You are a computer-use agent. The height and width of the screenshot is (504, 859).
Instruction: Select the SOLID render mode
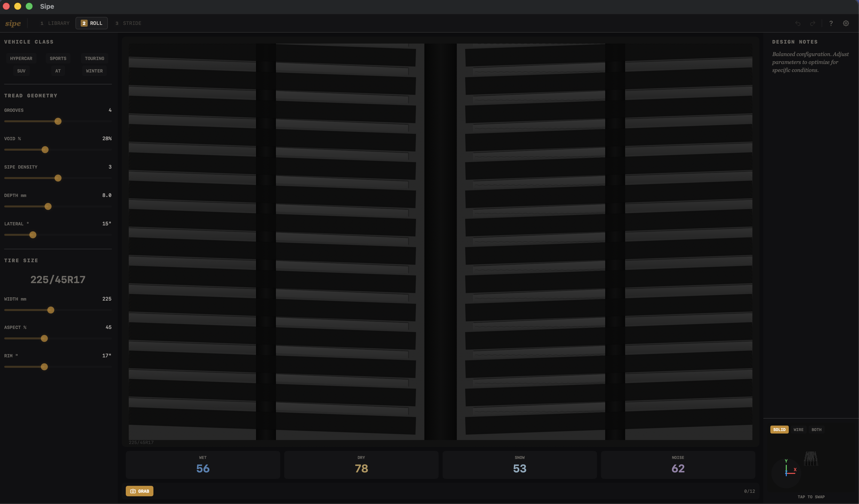tap(779, 429)
